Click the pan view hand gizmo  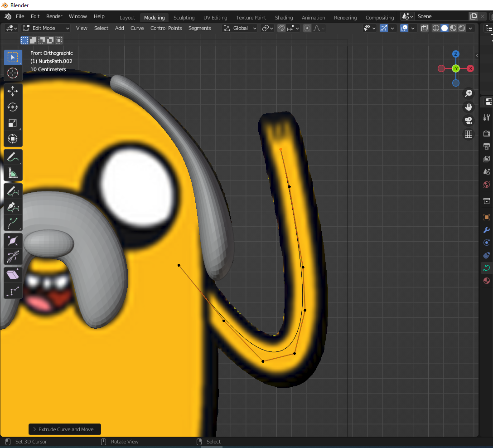(469, 107)
